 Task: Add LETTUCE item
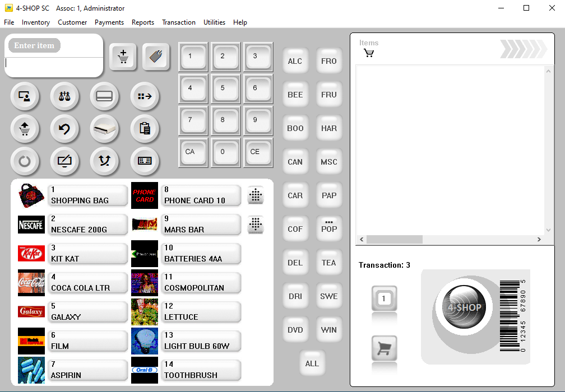point(201,312)
